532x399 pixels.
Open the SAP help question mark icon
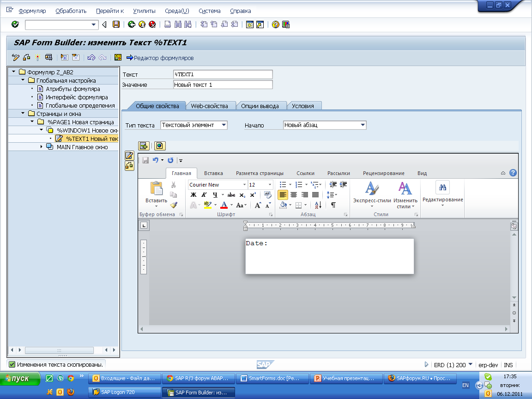[276, 24]
